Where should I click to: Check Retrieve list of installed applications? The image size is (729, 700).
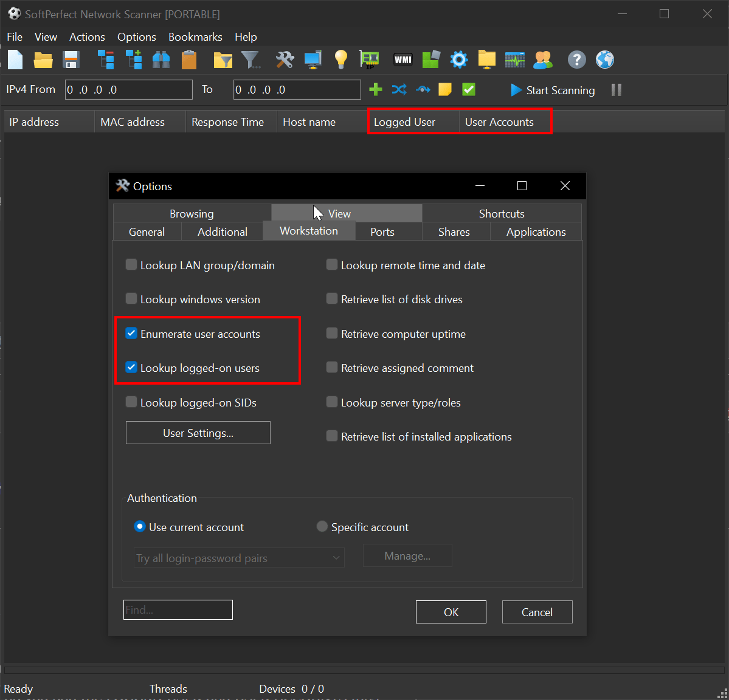click(332, 436)
